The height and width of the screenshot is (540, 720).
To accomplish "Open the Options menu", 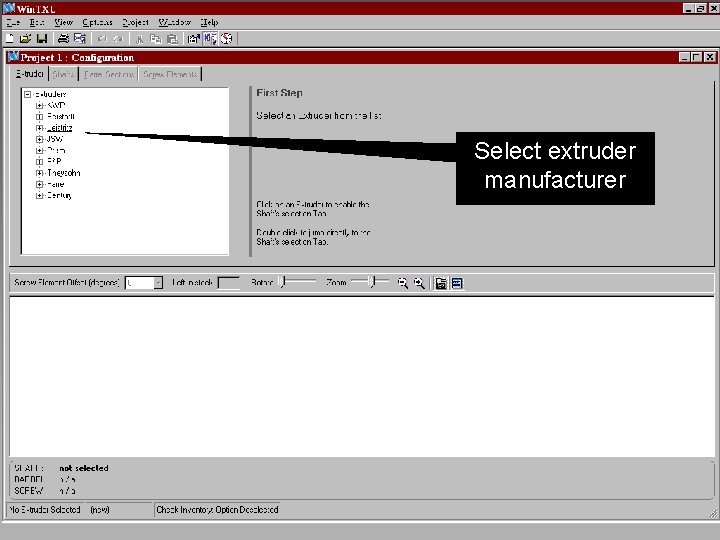I will [97, 22].
